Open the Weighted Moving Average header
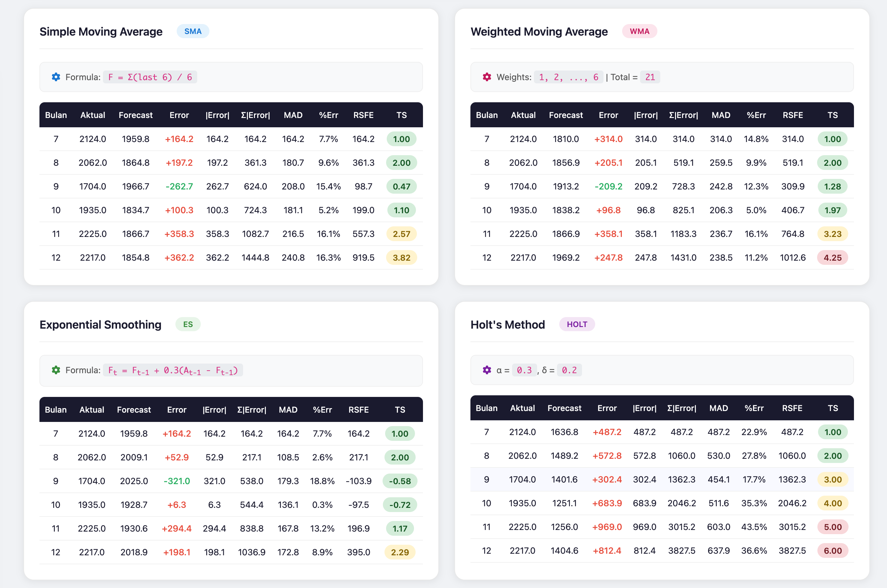Viewport: 887px width, 588px height. 539,31
